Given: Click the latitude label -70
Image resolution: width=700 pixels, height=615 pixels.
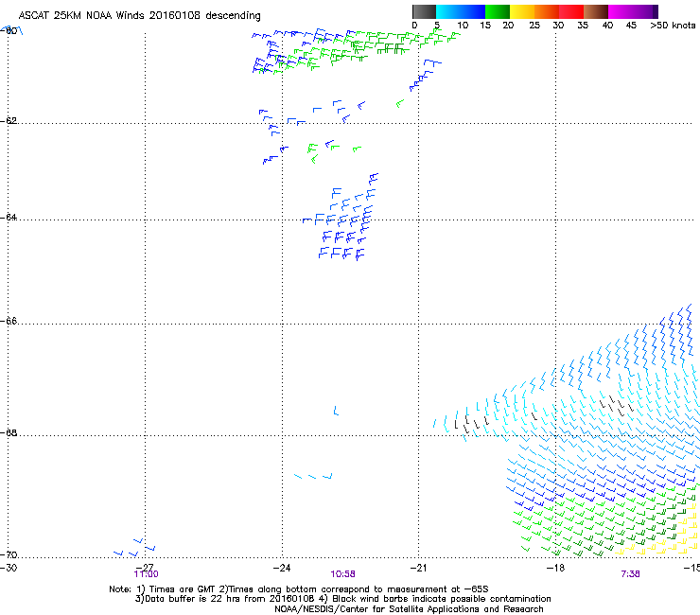Looking at the screenshot, I should coord(9,555).
